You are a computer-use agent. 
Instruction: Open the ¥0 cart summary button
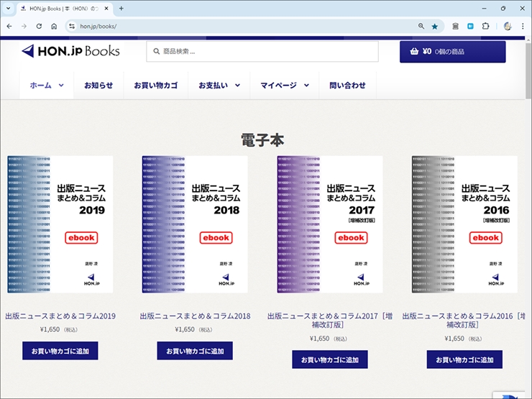tap(453, 52)
